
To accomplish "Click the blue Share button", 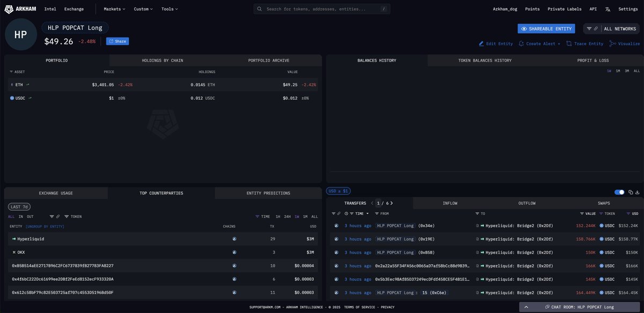I will (117, 41).
